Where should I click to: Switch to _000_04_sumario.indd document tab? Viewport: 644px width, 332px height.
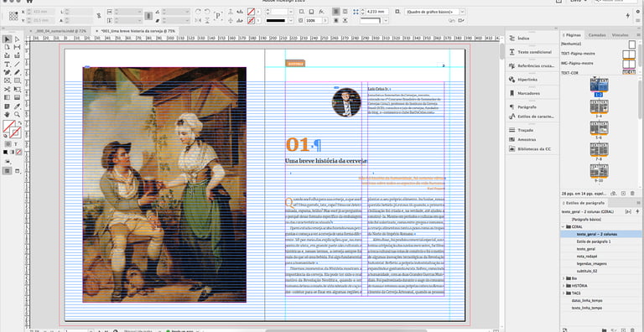click(60, 31)
